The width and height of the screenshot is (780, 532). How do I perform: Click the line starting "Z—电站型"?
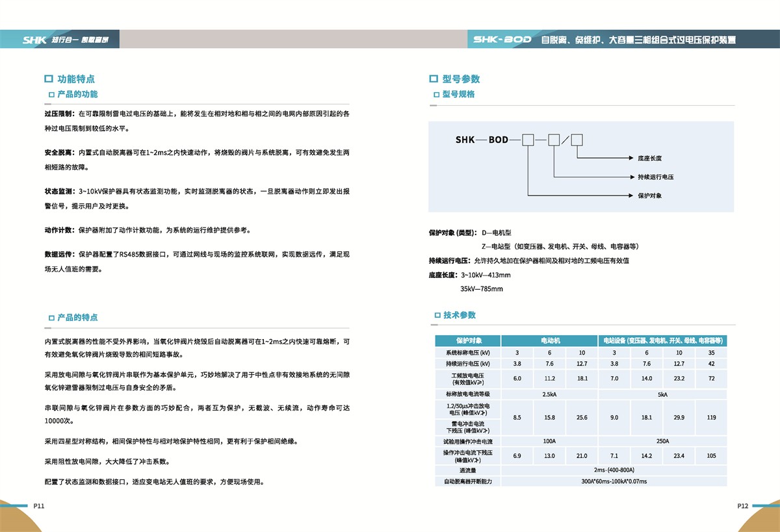[x=560, y=246]
